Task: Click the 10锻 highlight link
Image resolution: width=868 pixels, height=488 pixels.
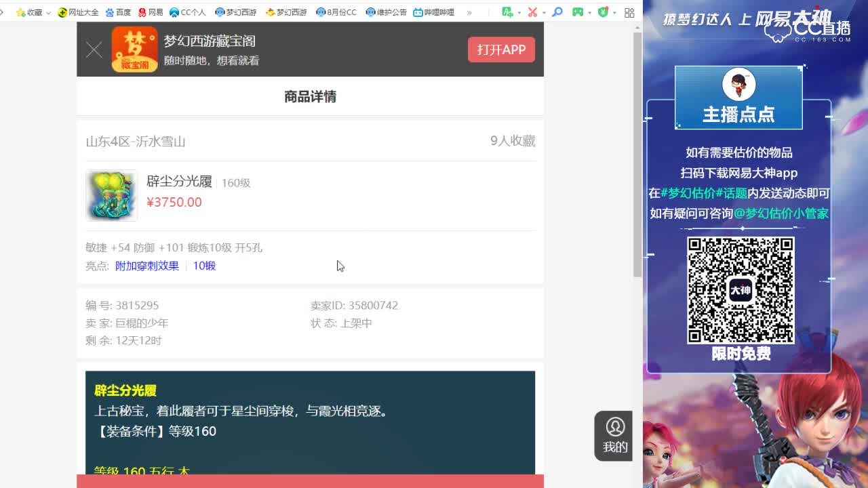Action: [x=204, y=266]
